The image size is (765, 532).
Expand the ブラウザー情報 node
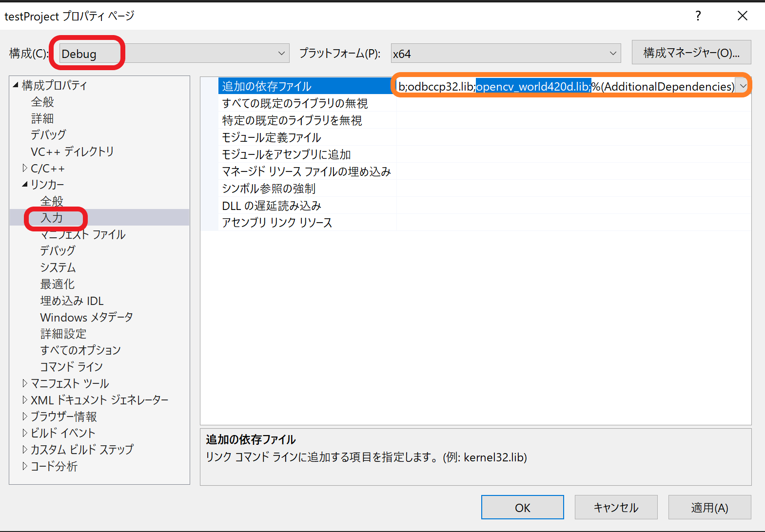[x=25, y=416]
